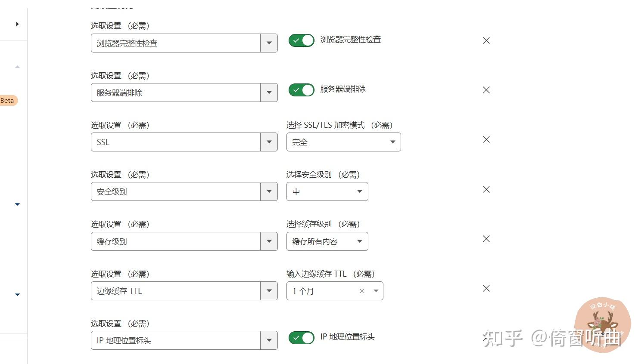Turn off the IP 地理位置标头 switch
The width and height of the screenshot is (638, 364).
click(301, 338)
